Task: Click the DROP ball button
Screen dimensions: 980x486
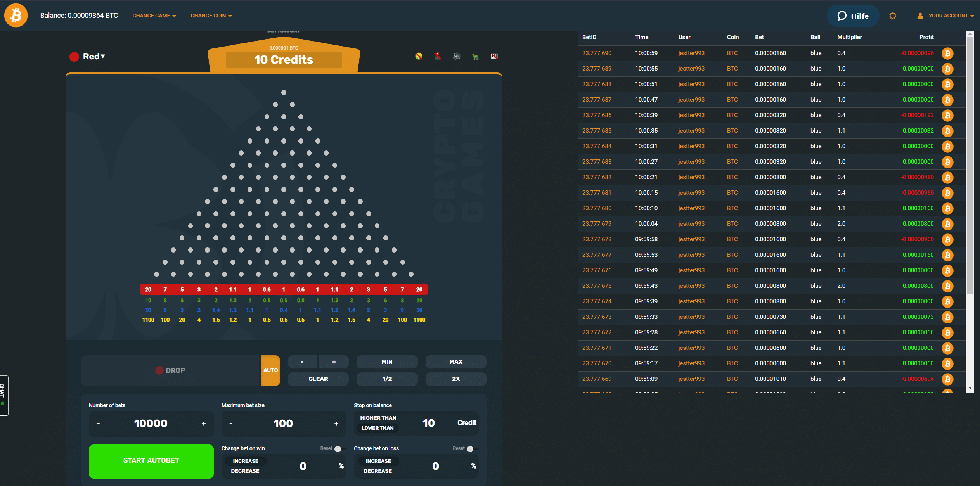Action: coord(170,370)
